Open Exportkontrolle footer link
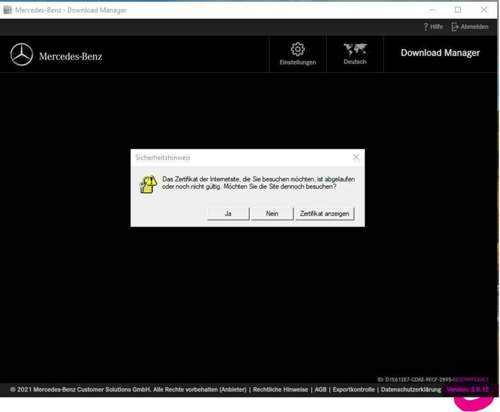 [354, 389]
